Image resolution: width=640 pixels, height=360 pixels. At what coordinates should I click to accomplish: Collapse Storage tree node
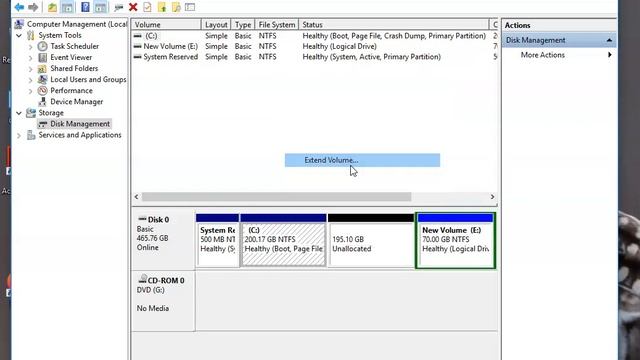(x=19, y=113)
